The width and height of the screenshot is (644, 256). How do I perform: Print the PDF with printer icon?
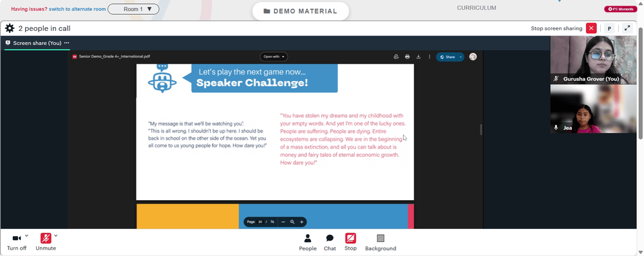click(x=407, y=57)
